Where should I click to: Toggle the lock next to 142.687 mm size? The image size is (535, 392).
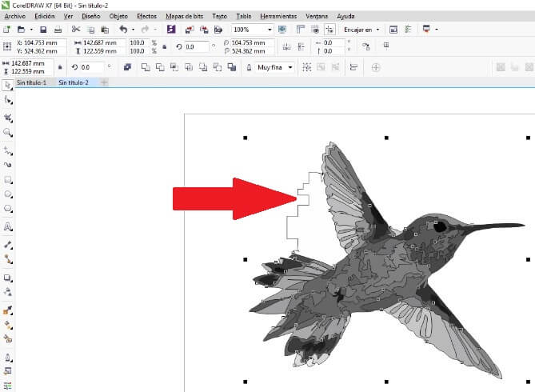pyautogui.click(x=61, y=67)
